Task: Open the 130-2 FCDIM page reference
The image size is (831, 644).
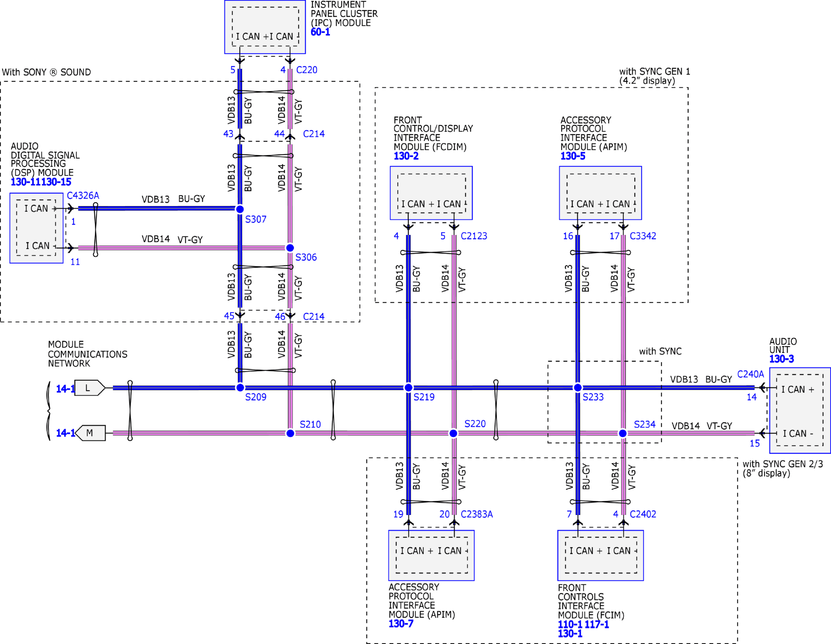Action: coord(406,156)
